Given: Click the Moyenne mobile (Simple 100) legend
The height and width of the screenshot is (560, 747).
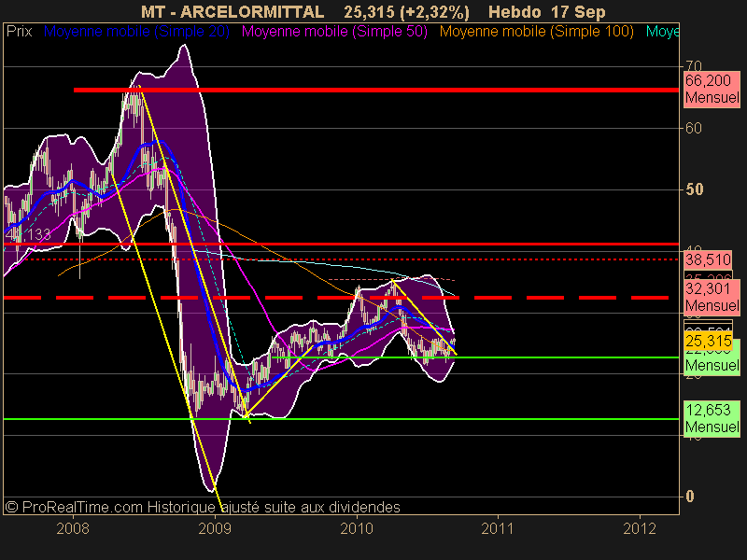Looking at the screenshot, I should click(x=536, y=32).
